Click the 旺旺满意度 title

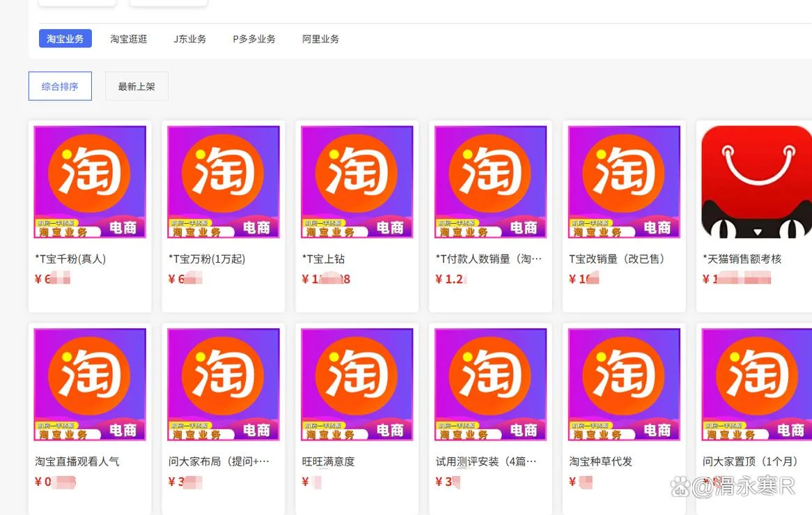pos(328,461)
